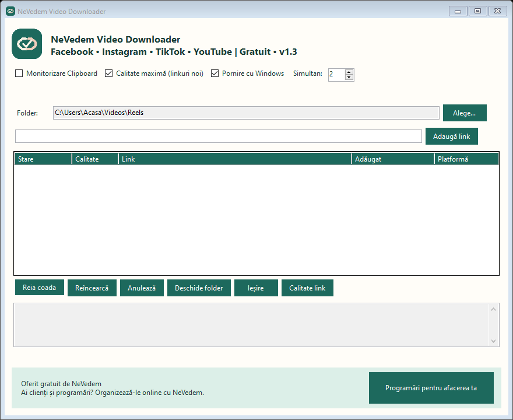Click the small title bar app icon
The width and height of the screenshot is (513, 420).
10,11
